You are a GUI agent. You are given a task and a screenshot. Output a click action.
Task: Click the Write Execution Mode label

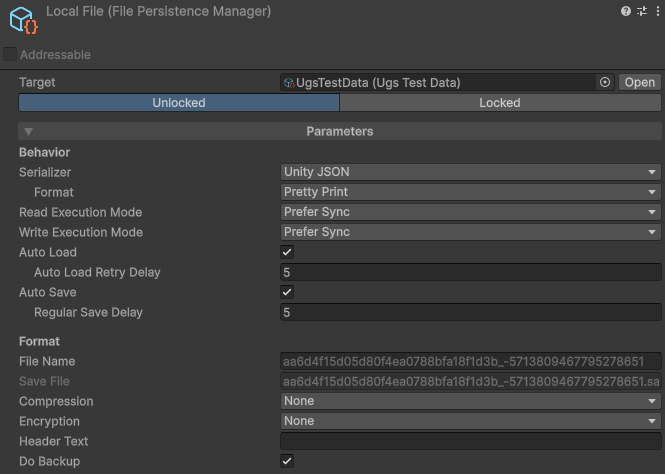point(81,232)
